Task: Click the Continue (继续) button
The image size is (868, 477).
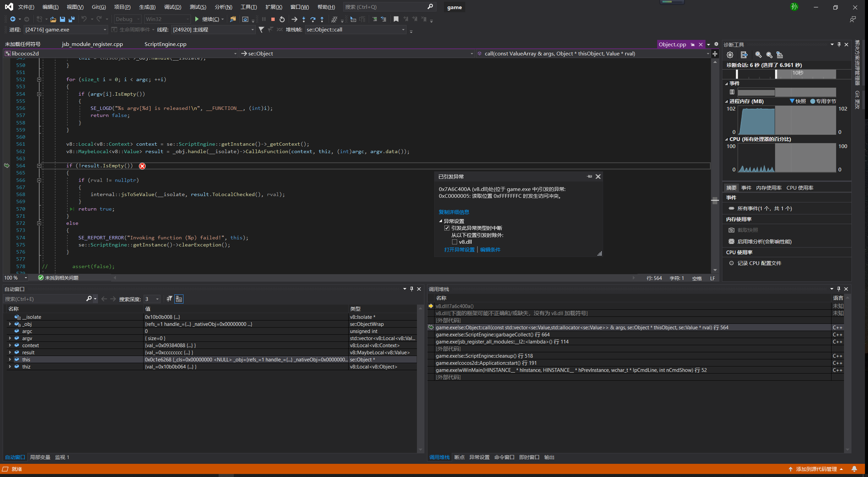Action: click(x=207, y=19)
